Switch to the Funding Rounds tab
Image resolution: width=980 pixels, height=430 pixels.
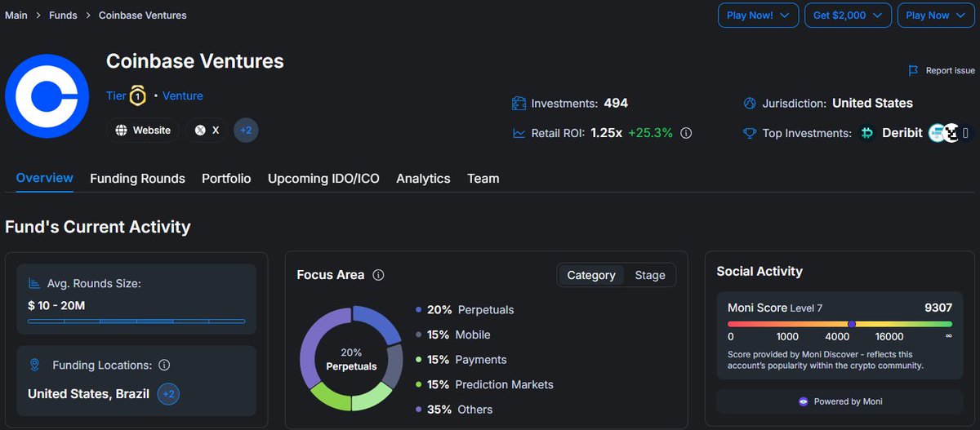137,178
